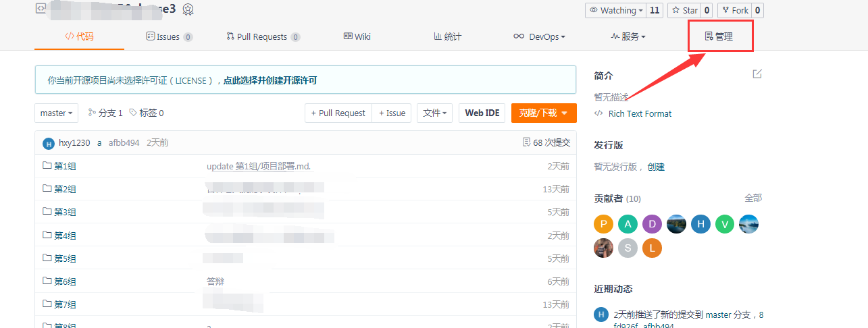Open contributor avatar P
Viewport: 868px width, 328px height.
coord(604,224)
